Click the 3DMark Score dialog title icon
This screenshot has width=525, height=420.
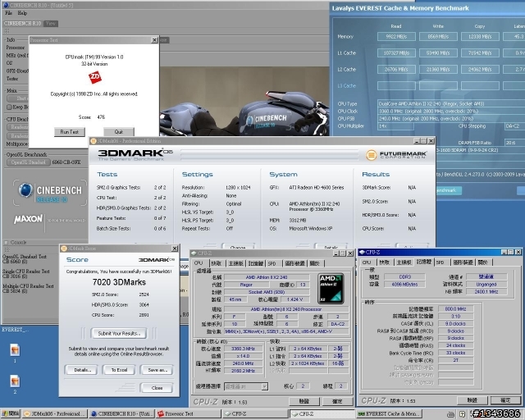tap(64, 249)
